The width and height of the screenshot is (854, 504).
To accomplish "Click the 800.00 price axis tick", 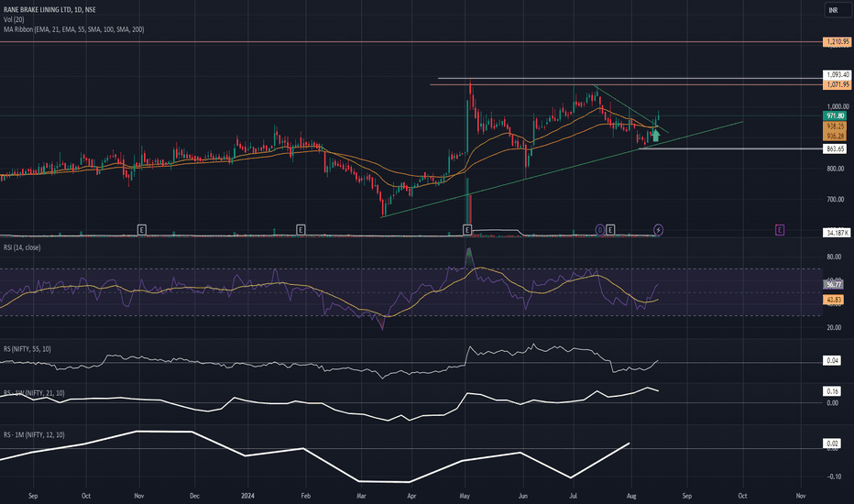I will coord(835,169).
